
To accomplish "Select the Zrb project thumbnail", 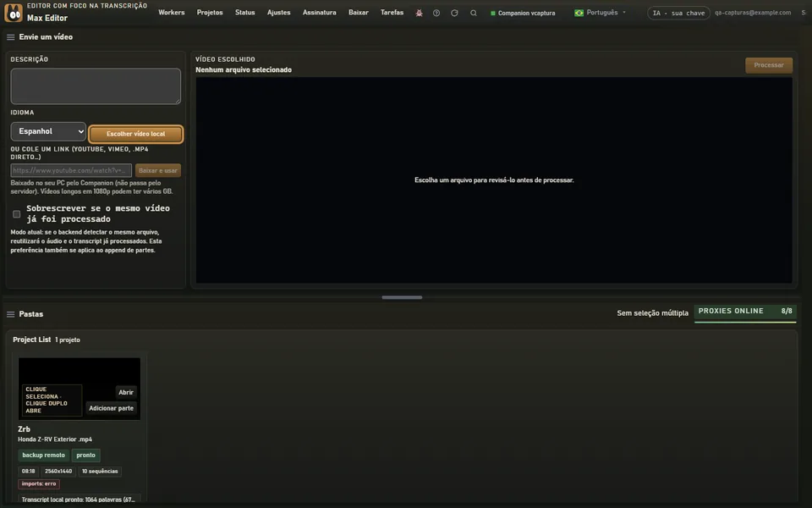I will pyautogui.click(x=80, y=389).
